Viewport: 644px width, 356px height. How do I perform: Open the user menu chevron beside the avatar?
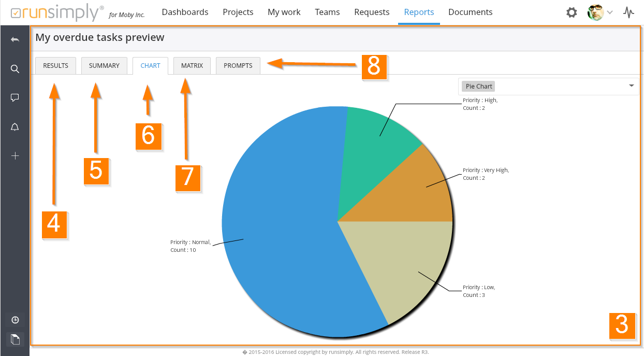[x=610, y=12]
